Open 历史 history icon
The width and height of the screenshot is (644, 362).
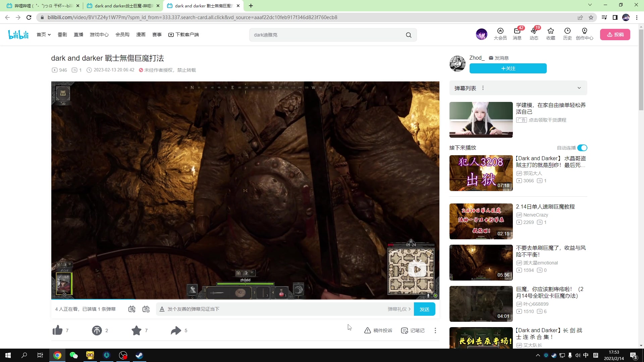tap(568, 34)
